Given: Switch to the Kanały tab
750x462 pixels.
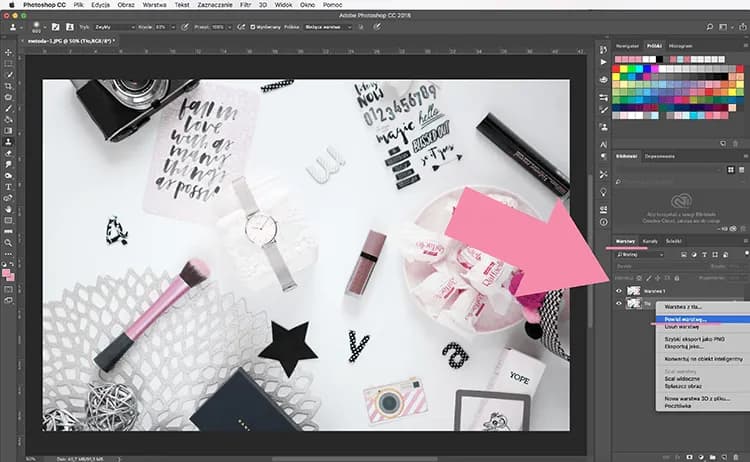Looking at the screenshot, I should 650,241.
